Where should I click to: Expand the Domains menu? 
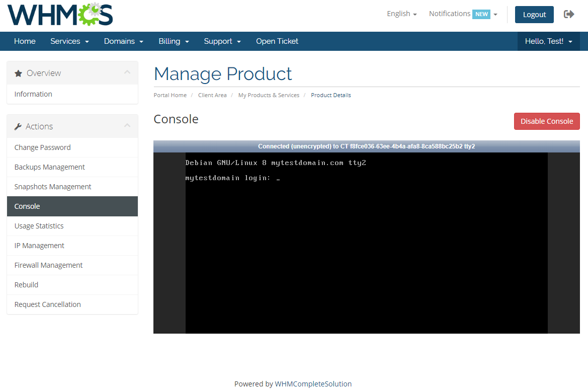coord(124,41)
